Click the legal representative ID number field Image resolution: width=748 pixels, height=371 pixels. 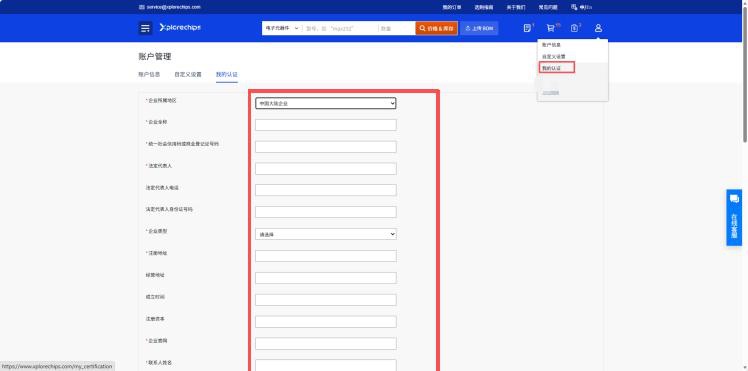click(326, 212)
